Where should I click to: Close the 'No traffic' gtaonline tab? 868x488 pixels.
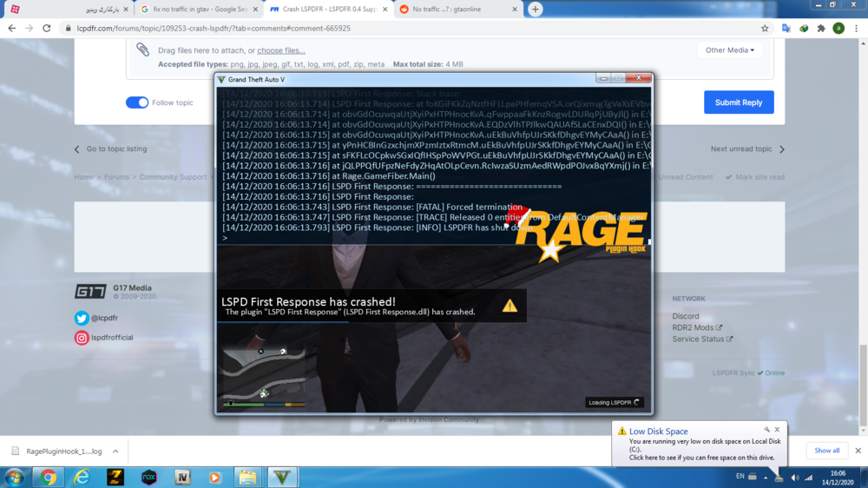point(514,10)
